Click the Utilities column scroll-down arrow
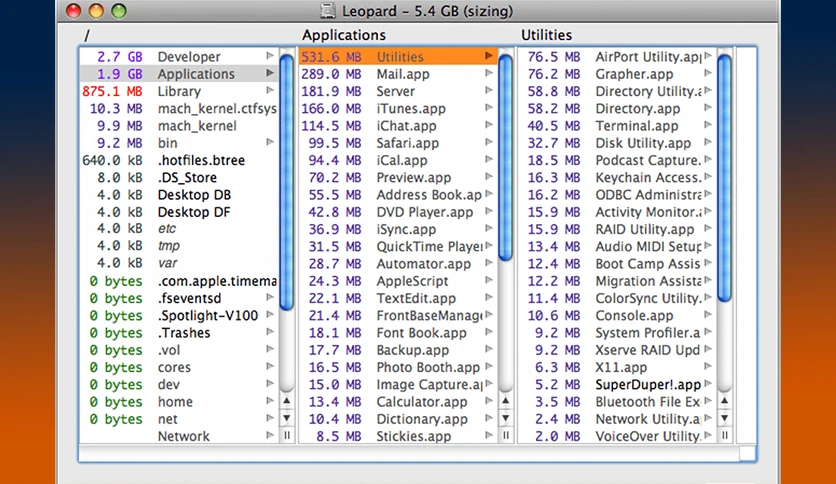Screen dimensions: 836x484 (x=725, y=418)
